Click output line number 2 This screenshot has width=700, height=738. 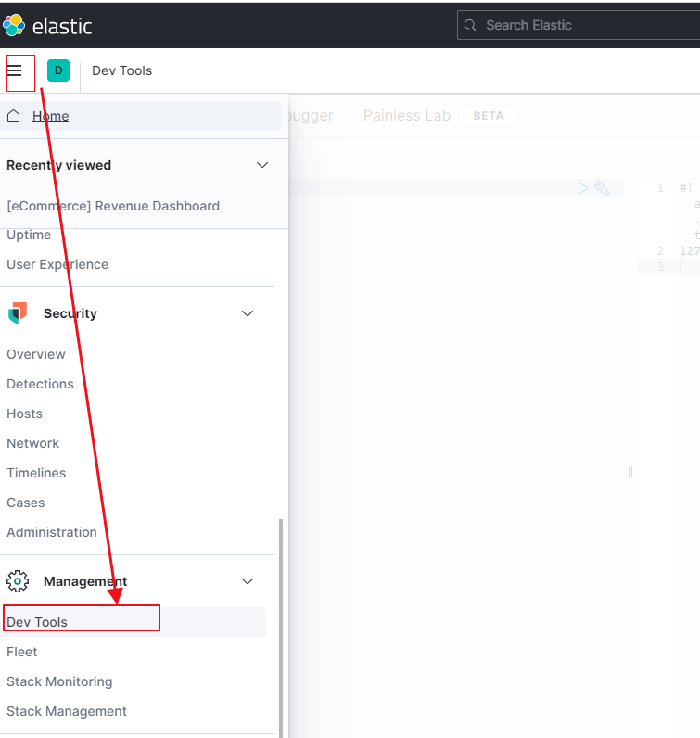point(660,251)
